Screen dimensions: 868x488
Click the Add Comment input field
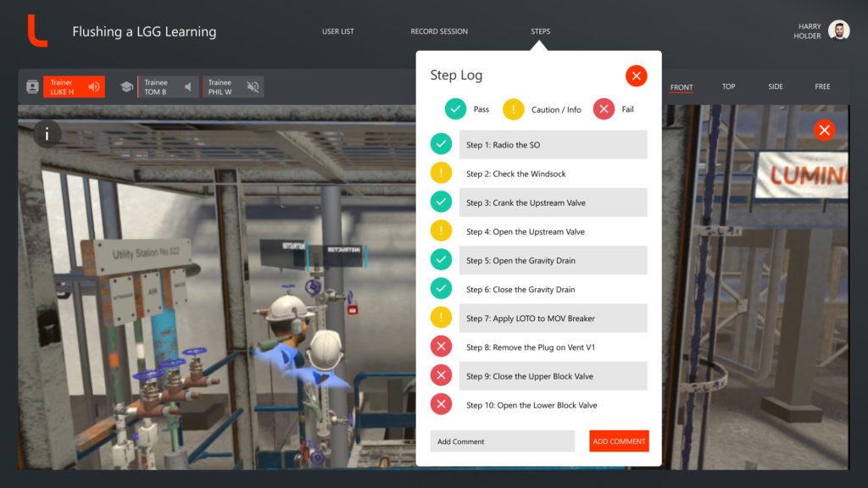click(503, 441)
